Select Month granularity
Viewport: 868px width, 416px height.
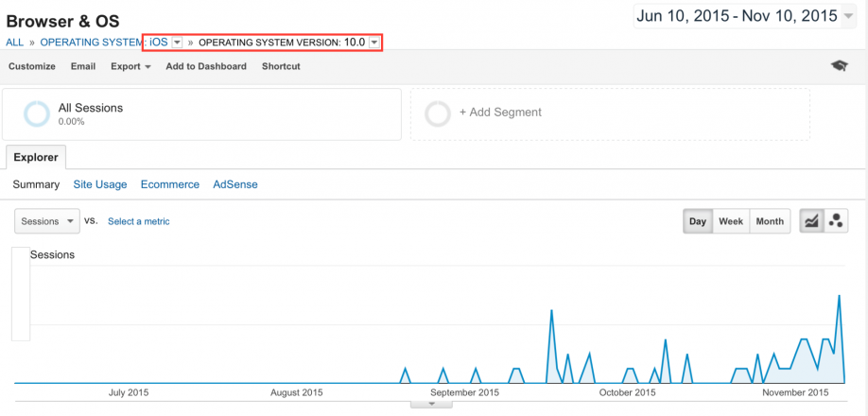770,221
